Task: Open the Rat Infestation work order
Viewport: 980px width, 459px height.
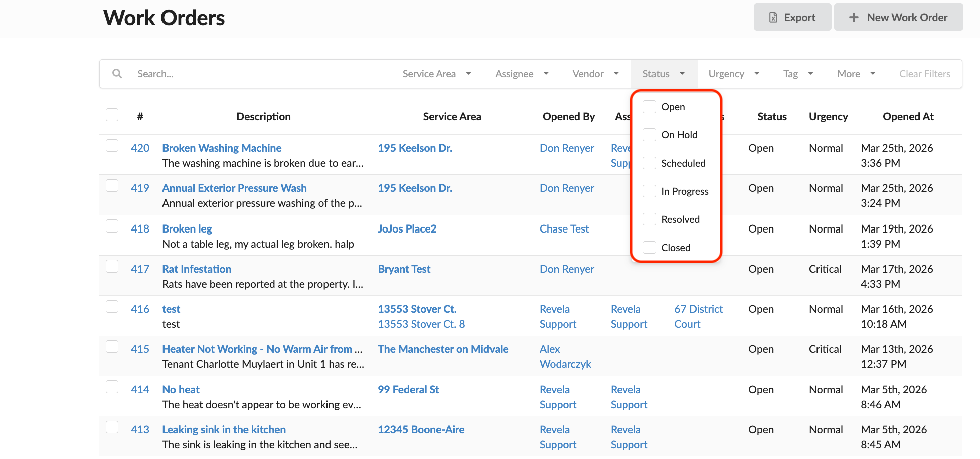Action: [197, 269]
